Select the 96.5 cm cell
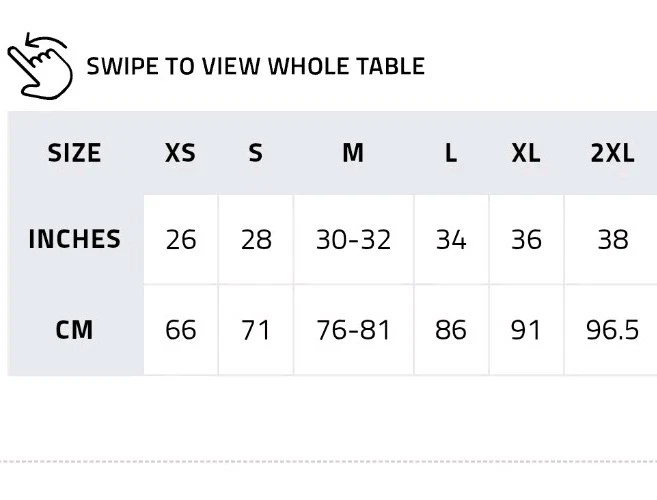Viewport: 657px width, 500px height. pos(612,330)
